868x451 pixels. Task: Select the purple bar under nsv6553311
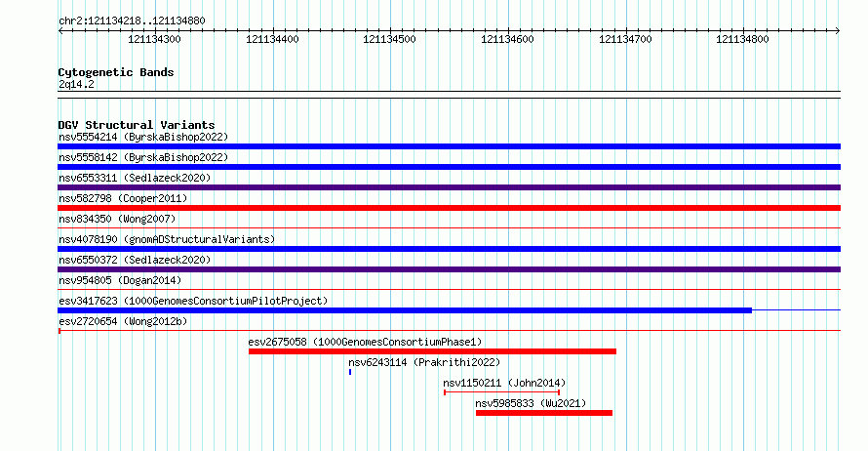click(x=449, y=187)
